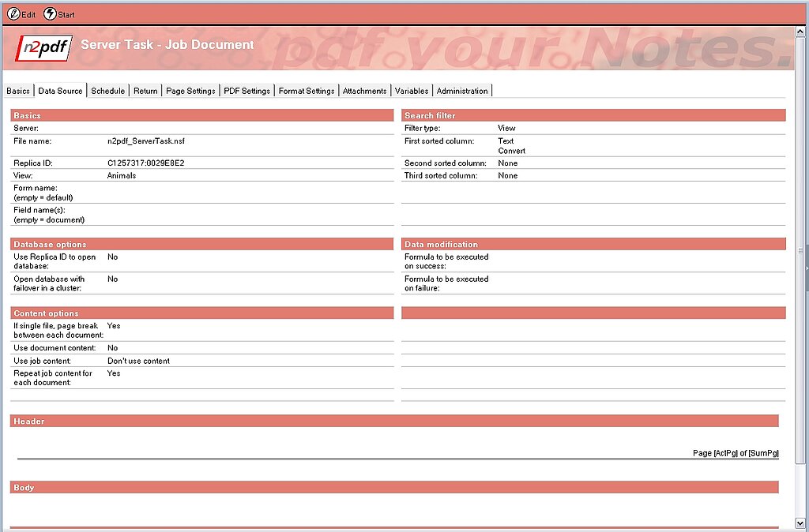Click the Use job content: label

tap(43, 361)
